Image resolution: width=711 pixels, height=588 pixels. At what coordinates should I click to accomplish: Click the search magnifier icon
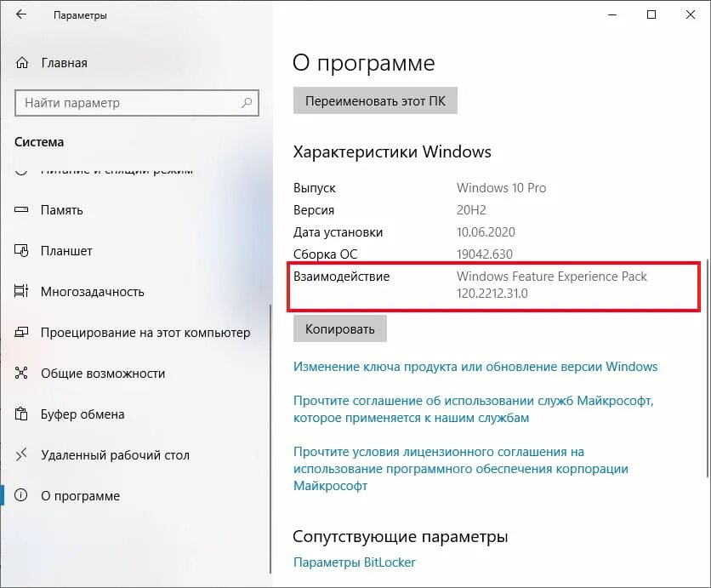pyautogui.click(x=247, y=102)
